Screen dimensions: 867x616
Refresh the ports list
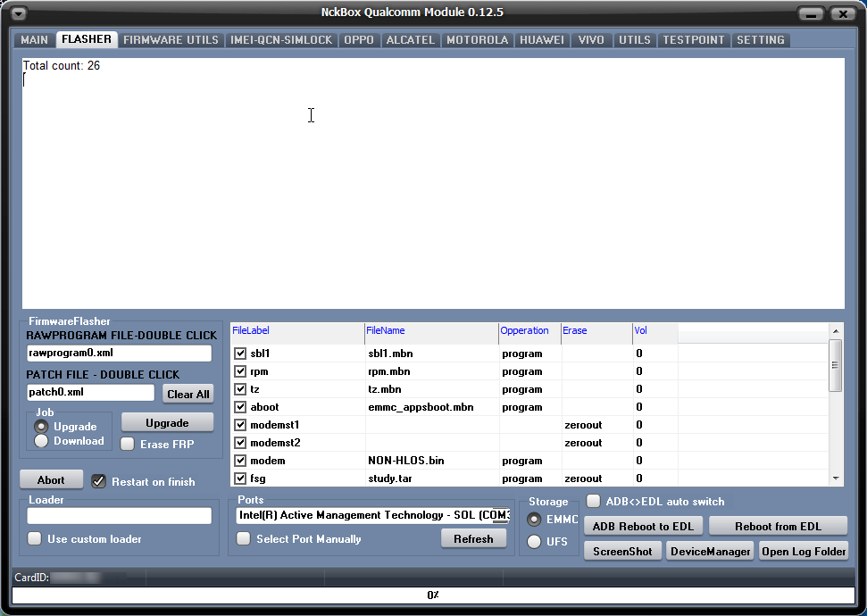tap(473, 538)
